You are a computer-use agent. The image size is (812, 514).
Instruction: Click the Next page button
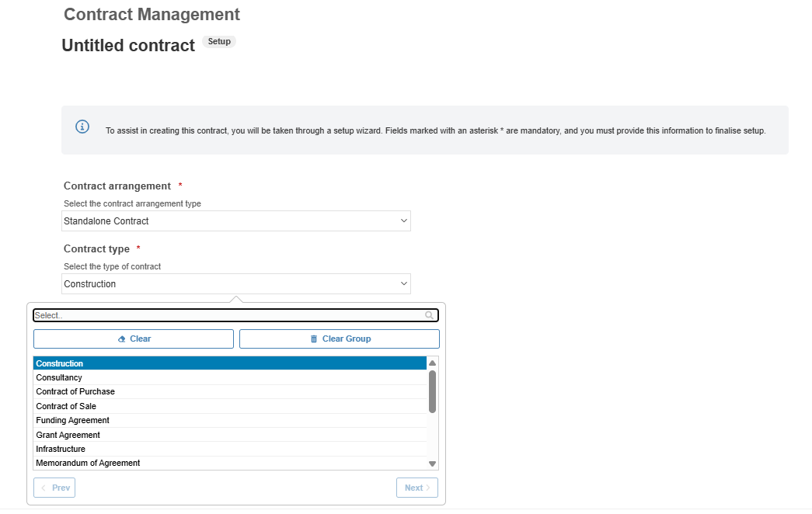click(x=417, y=488)
